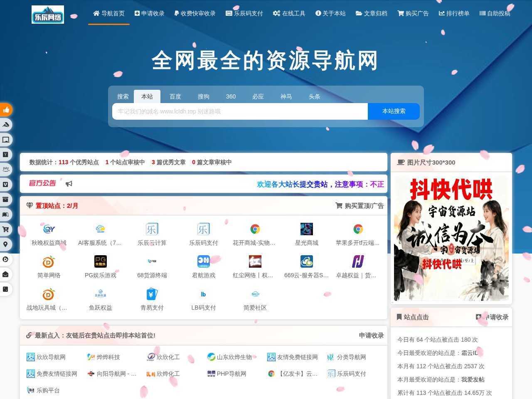The image size is (532, 399).
Task: Select the 360 search option
Action: 231,96
